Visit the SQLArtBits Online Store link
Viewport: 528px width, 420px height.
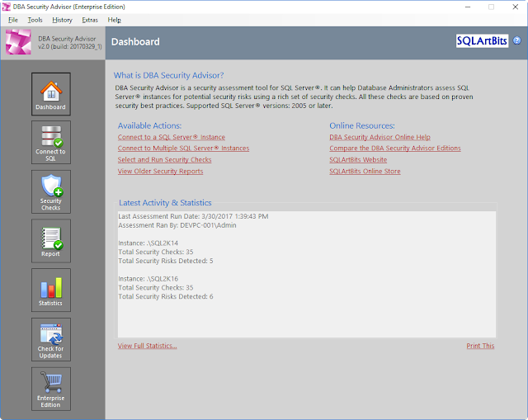coord(365,171)
